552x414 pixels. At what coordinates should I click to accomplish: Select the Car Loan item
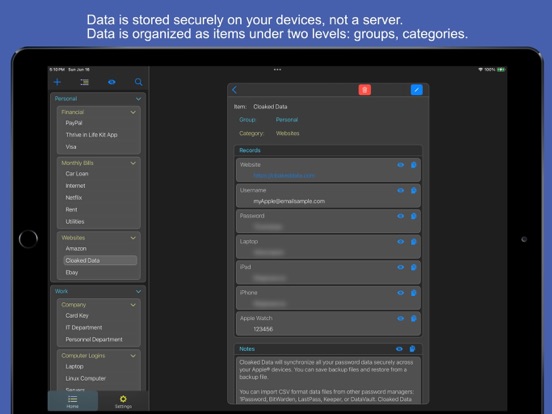click(x=77, y=174)
